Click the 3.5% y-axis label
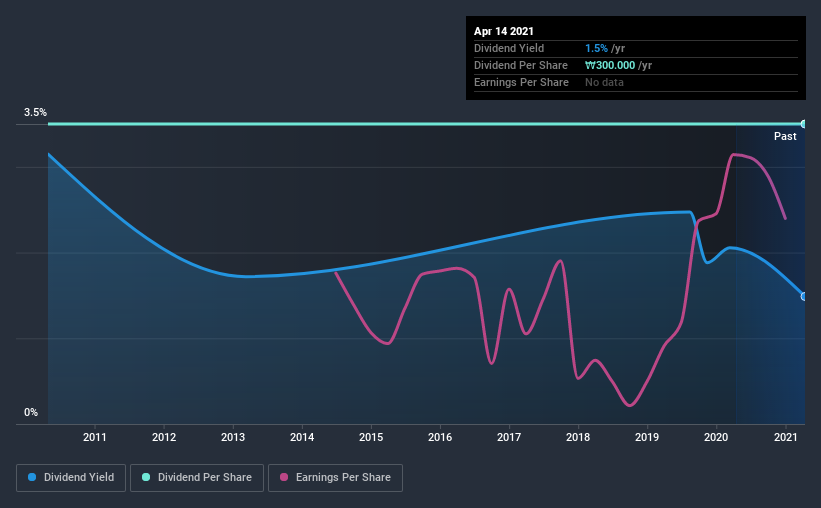Screen dimensions: 821x508 [x=35, y=113]
